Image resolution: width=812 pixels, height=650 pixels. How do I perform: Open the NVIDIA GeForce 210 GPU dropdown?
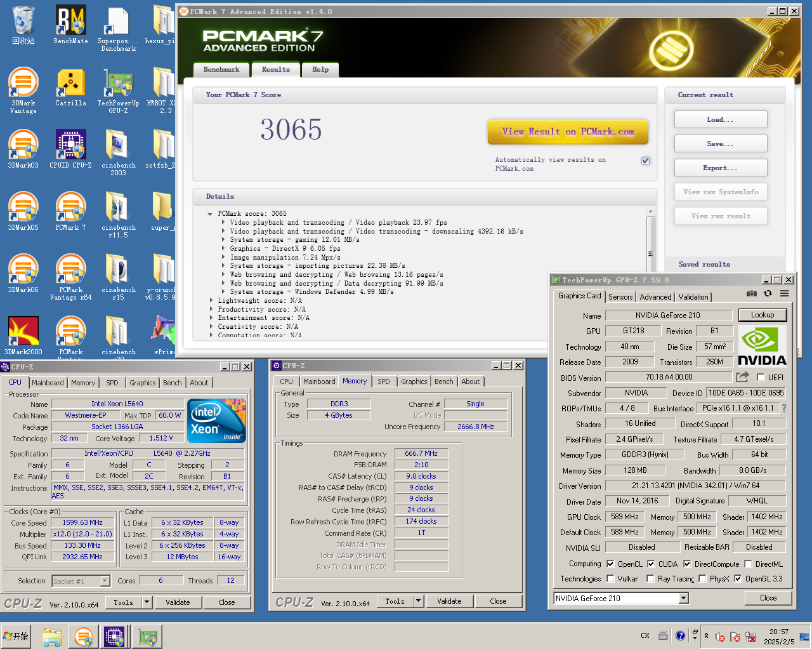tap(683, 598)
